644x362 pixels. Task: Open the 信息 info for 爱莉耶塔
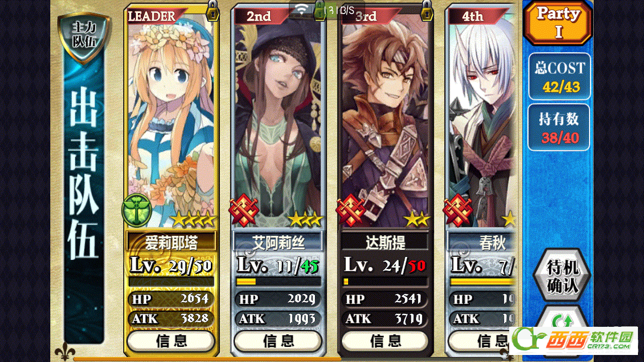pos(171,341)
